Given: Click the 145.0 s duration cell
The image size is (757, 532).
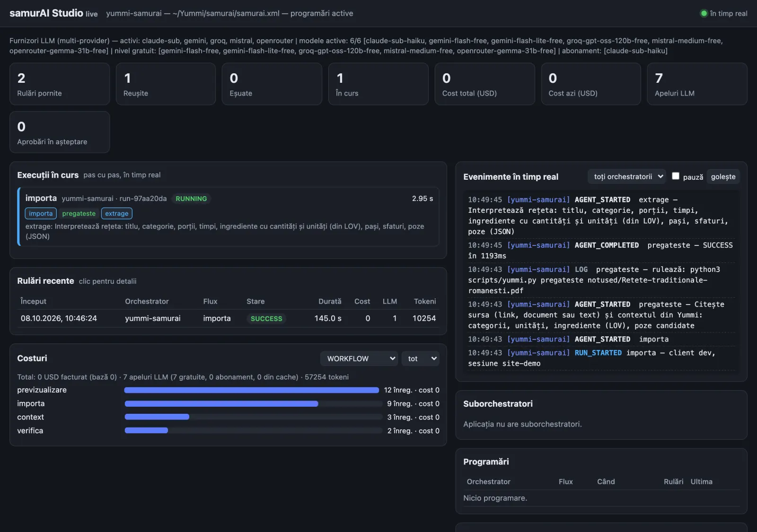Looking at the screenshot, I should (x=328, y=318).
